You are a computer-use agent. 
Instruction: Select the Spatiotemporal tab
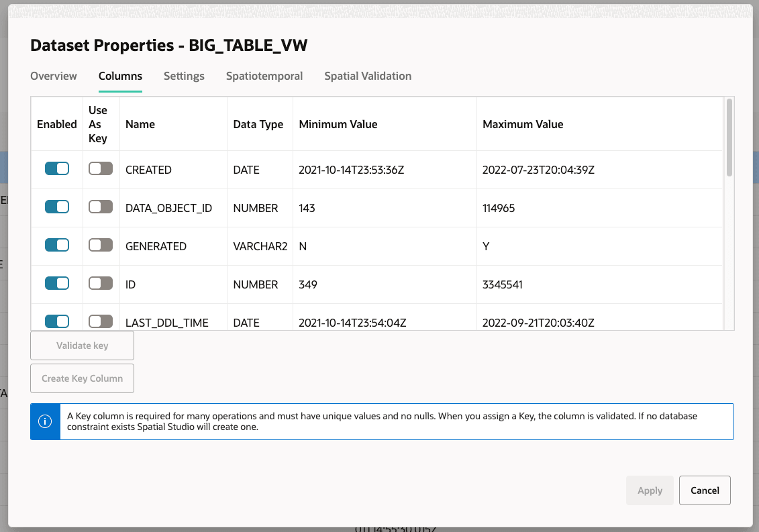click(x=264, y=76)
